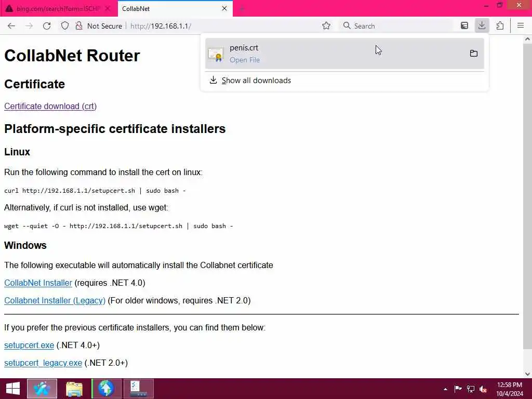Click the wget --quiet command text
Viewport: 532px width, 399px height.
click(119, 226)
